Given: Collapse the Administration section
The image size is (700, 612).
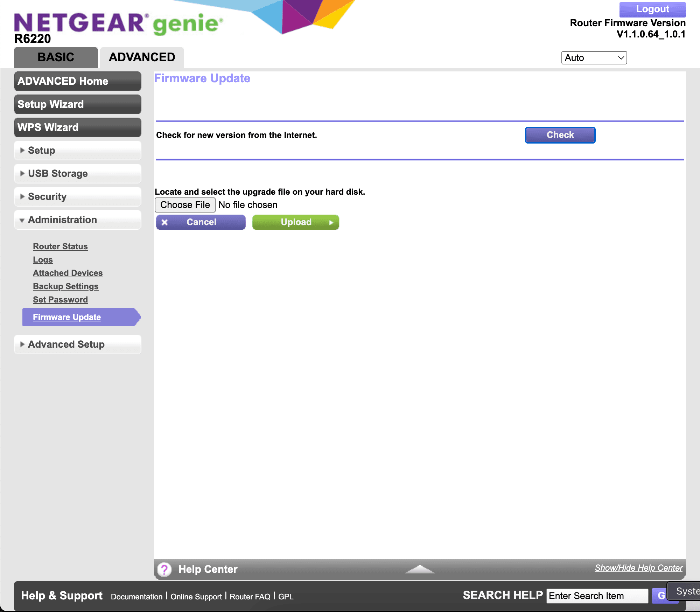Looking at the screenshot, I should tap(78, 220).
